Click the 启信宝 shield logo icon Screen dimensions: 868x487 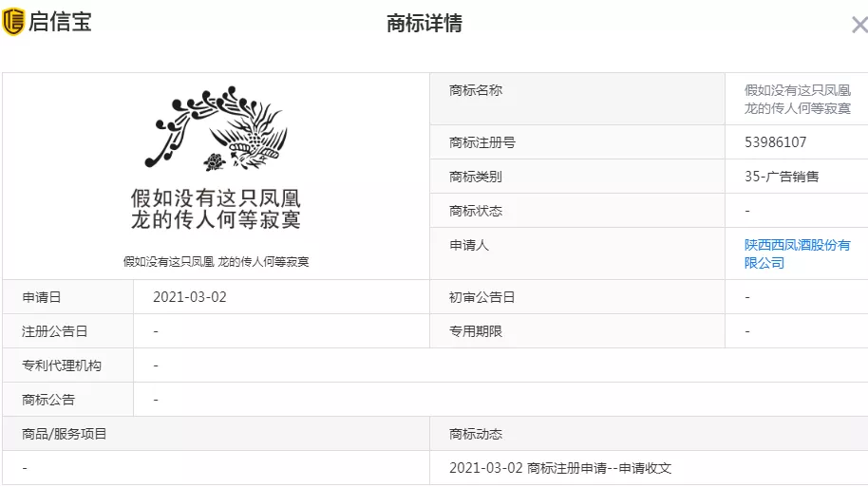click(x=13, y=22)
